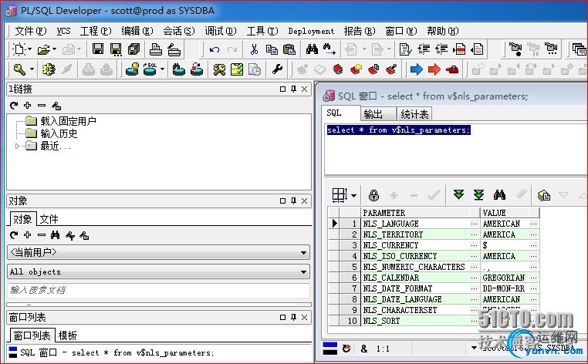This screenshot has height=364, width=588.
Task: Open the Help menu
Action: tap(442, 31)
